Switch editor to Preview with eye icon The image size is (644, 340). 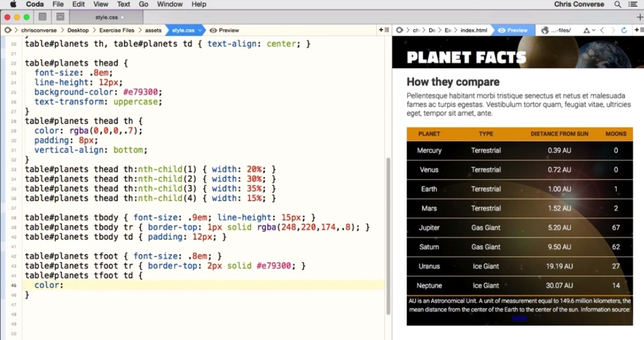tap(224, 30)
